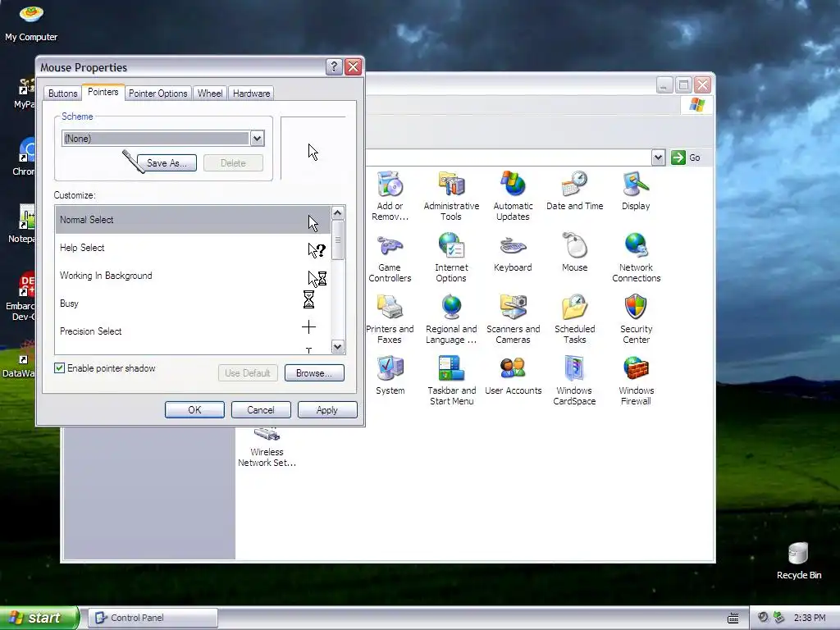Viewport: 840px width, 630px height.
Task: Open Taskbar and Start Menu icon
Action: coord(452,381)
